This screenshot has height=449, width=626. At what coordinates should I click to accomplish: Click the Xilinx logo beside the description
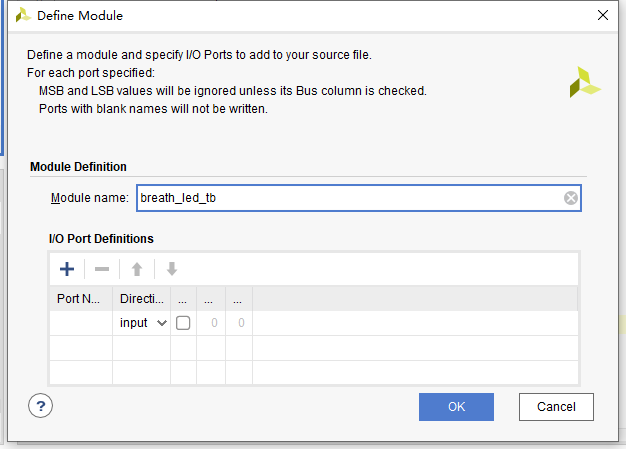coord(584,82)
